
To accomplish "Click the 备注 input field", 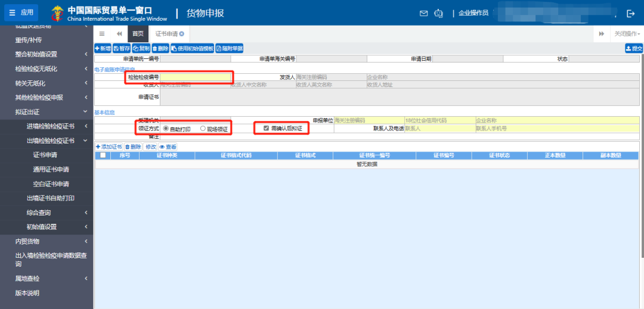I will coord(400,136).
